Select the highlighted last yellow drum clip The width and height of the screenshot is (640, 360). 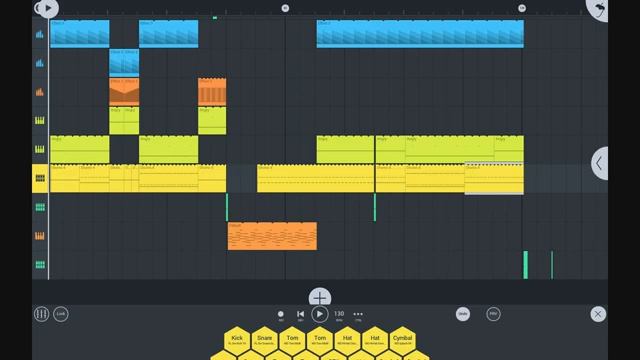pyautogui.click(x=494, y=178)
